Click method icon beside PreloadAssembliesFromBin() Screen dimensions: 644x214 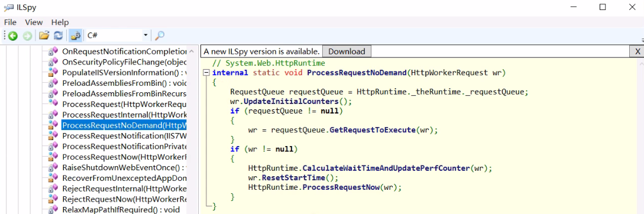click(53, 83)
